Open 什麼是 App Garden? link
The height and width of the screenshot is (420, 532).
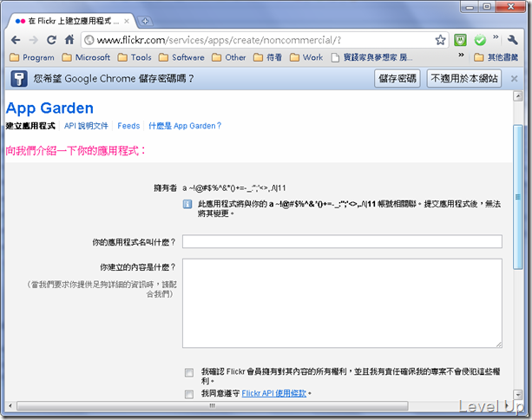[x=185, y=126]
